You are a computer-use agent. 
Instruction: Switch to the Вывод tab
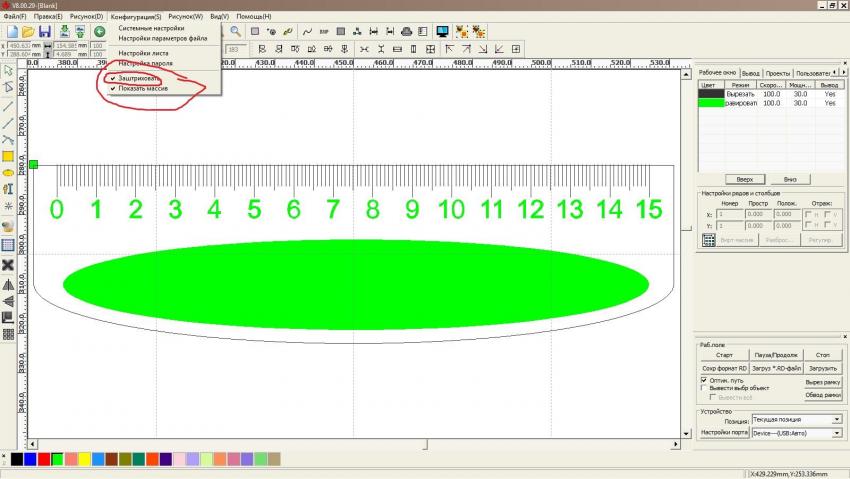[777, 74]
